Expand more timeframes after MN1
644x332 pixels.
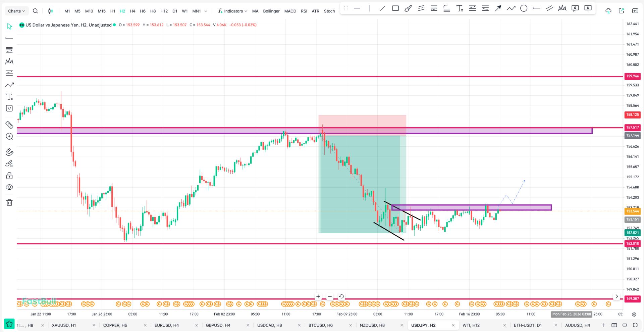coord(206,11)
